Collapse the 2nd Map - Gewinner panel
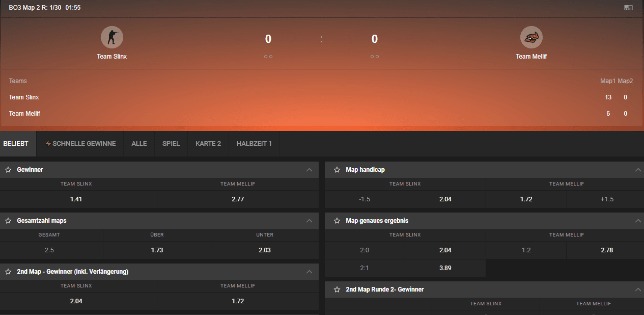This screenshot has width=644, height=315. pyautogui.click(x=309, y=272)
